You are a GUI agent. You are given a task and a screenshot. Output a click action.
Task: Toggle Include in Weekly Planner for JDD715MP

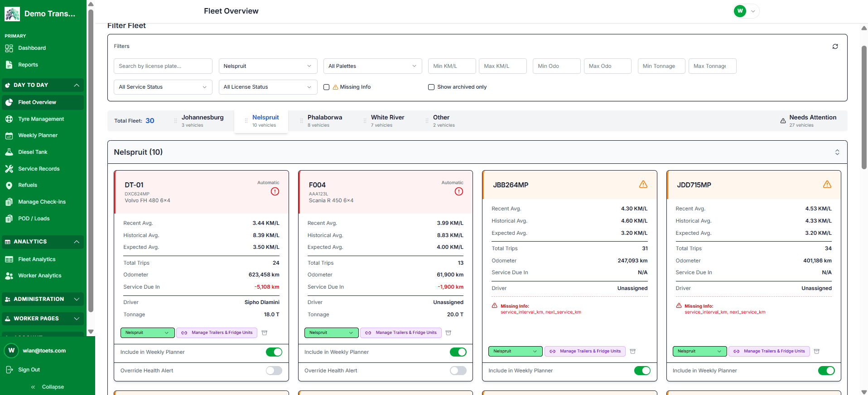point(826,371)
